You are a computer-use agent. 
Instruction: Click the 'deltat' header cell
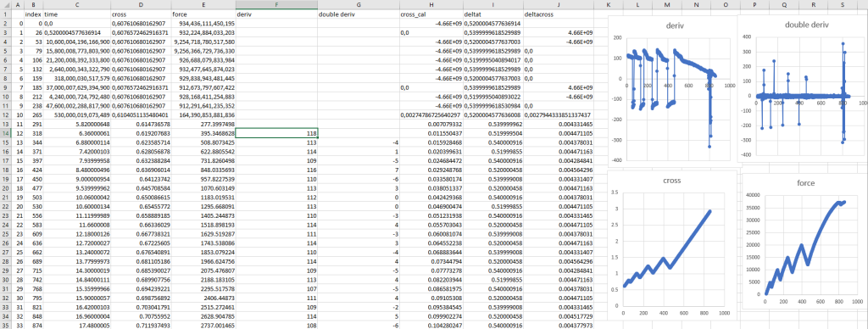492,14
